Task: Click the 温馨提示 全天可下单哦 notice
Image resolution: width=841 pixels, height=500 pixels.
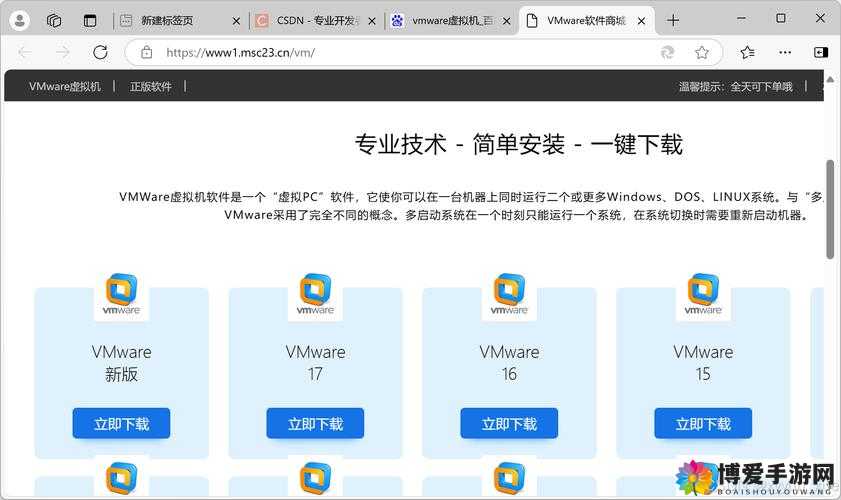Action: [735, 86]
